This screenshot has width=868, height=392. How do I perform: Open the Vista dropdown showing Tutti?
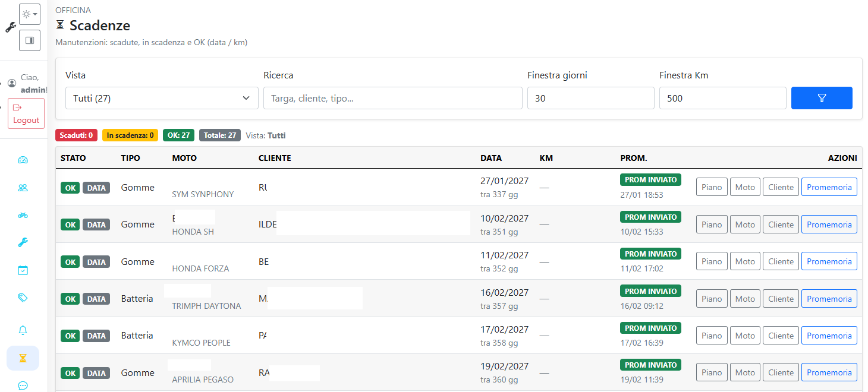click(x=162, y=98)
